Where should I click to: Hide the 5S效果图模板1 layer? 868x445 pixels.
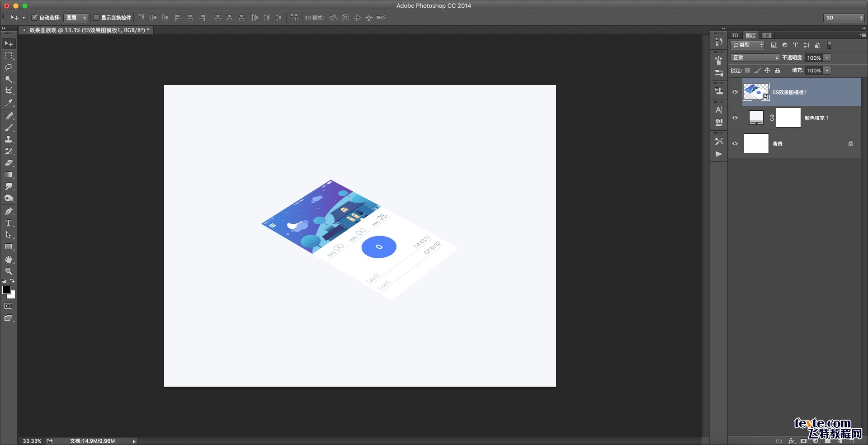[735, 92]
